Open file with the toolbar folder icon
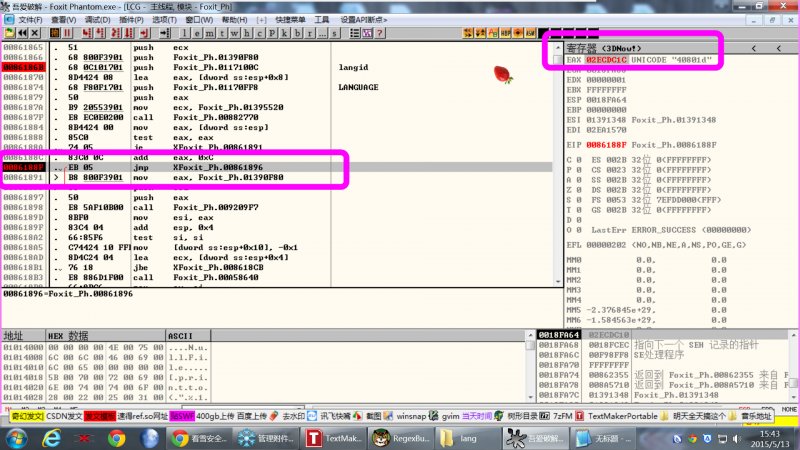800x450 pixels. coord(10,33)
